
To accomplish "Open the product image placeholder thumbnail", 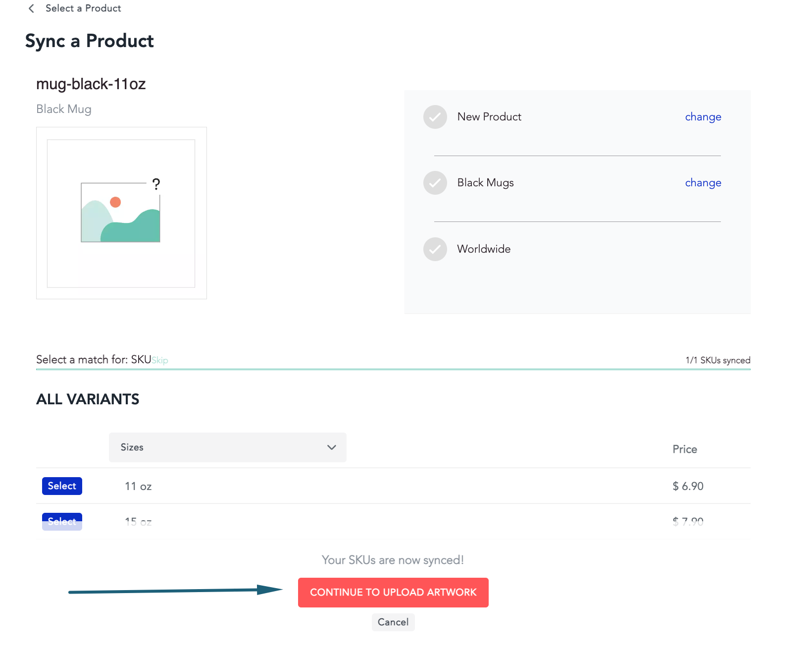I will [x=121, y=213].
